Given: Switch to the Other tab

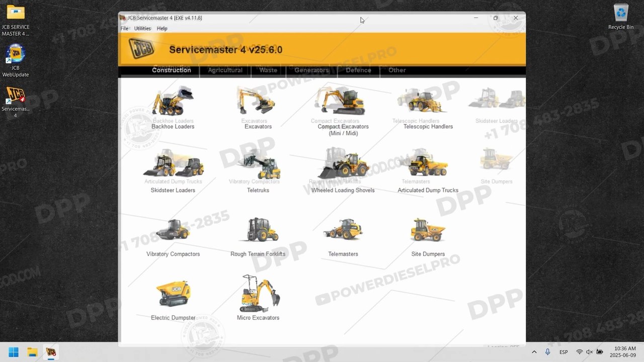Looking at the screenshot, I should [x=397, y=70].
